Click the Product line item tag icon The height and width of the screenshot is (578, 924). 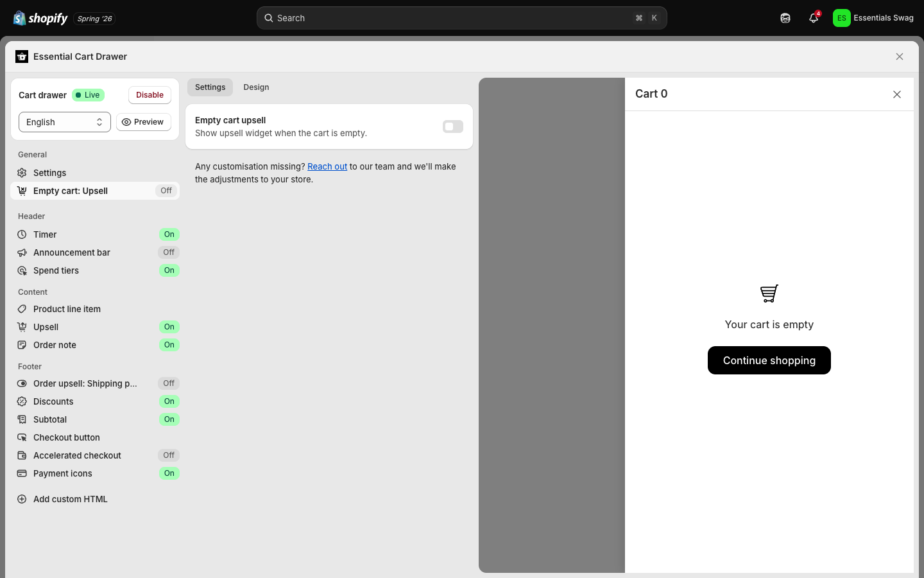pyautogui.click(x=22, y=309)
